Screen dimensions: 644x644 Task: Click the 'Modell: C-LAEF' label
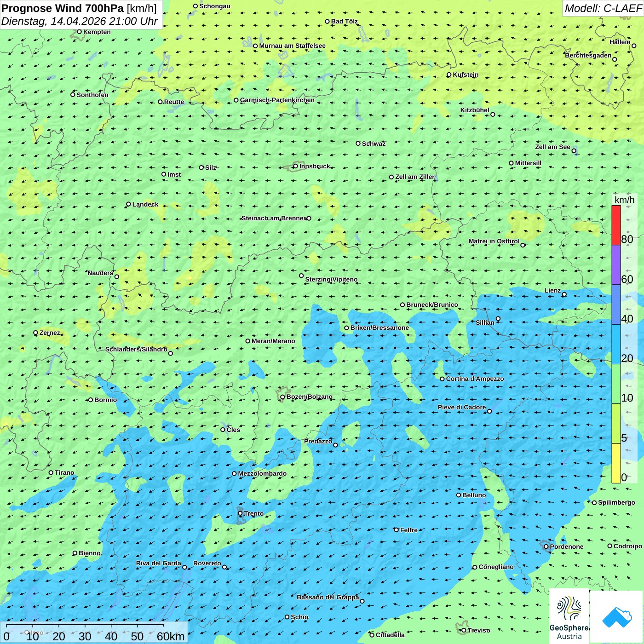[x=603, y=8]
